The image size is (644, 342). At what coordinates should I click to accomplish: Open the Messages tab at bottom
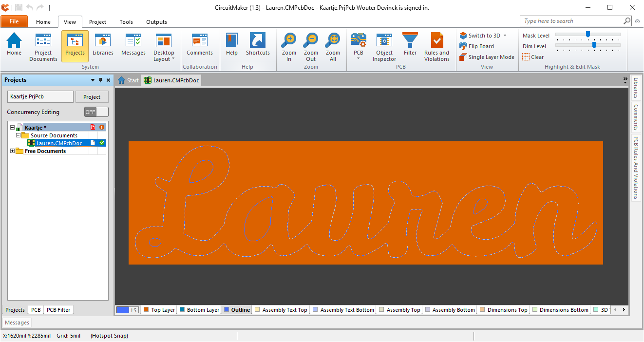(x=17, y=323)
